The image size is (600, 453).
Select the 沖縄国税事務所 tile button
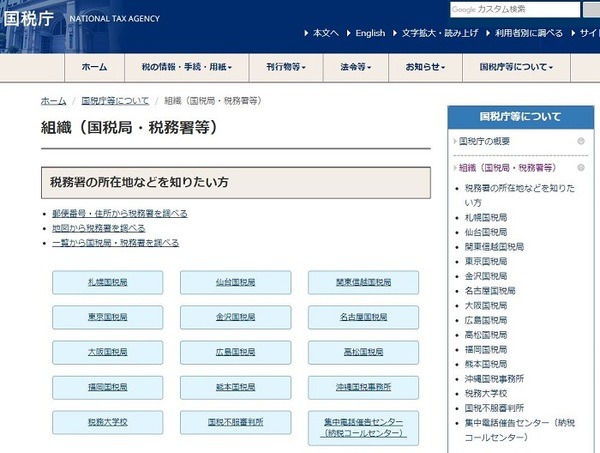pyautogui.click(x=364, y=387)
